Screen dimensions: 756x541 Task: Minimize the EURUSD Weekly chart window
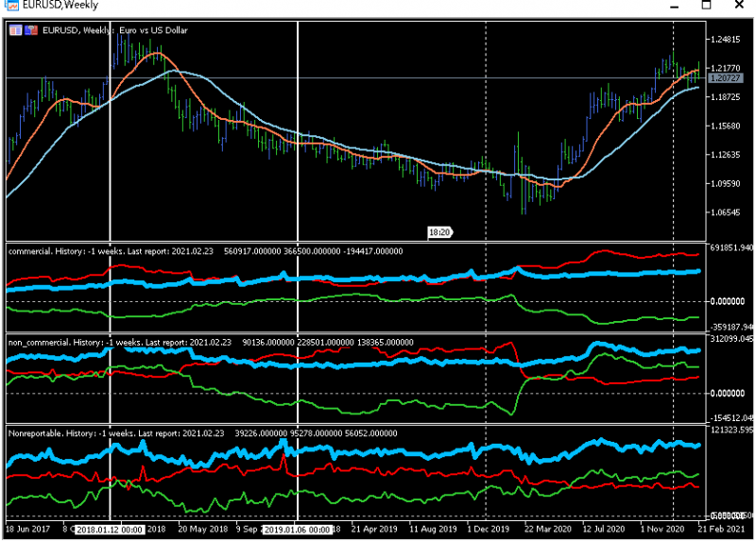click(675, 6)
